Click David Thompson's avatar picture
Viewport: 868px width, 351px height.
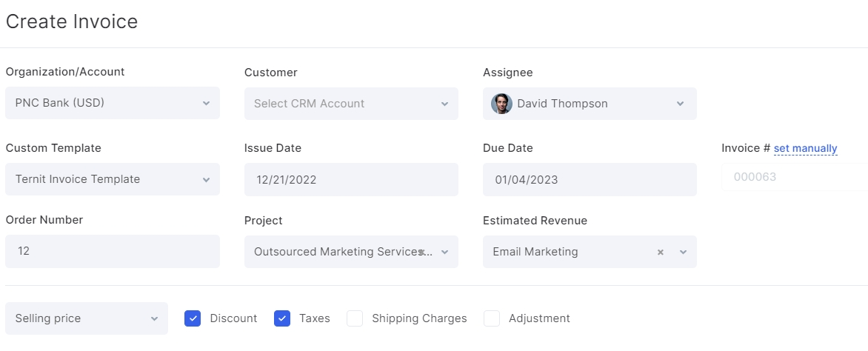(x=501, y=104)
